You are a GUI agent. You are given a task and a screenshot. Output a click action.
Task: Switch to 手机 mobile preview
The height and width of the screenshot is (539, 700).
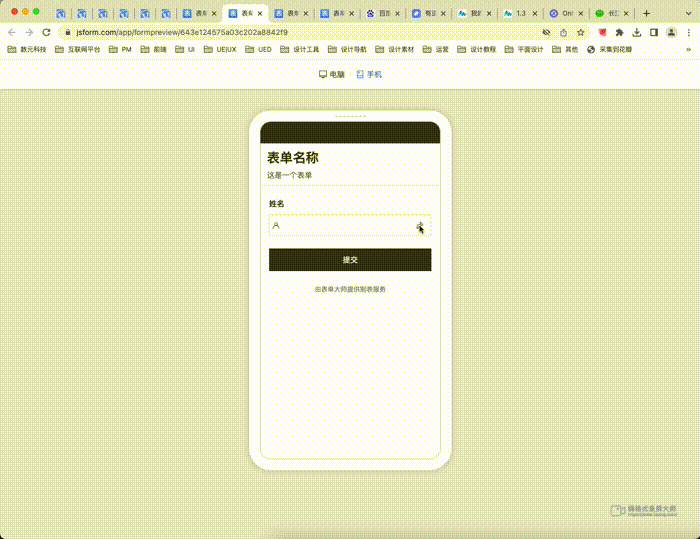[369, 74]
